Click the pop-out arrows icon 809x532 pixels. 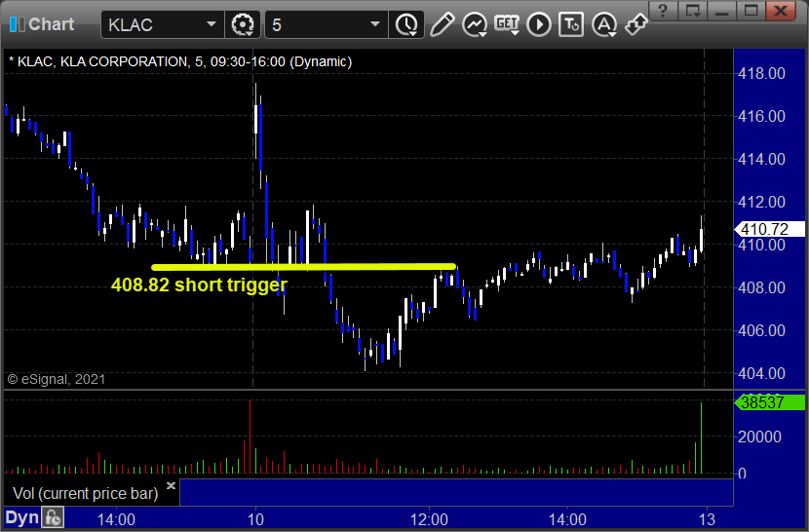coord(636,24)
